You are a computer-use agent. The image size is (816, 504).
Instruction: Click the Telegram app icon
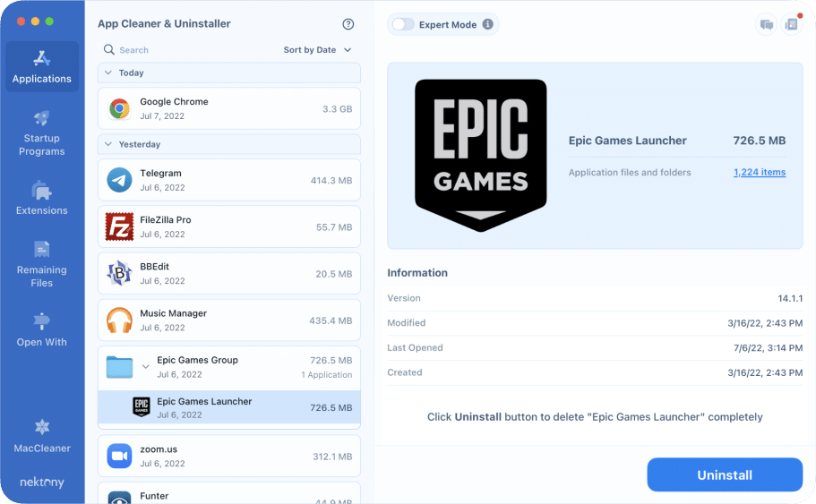119,180
